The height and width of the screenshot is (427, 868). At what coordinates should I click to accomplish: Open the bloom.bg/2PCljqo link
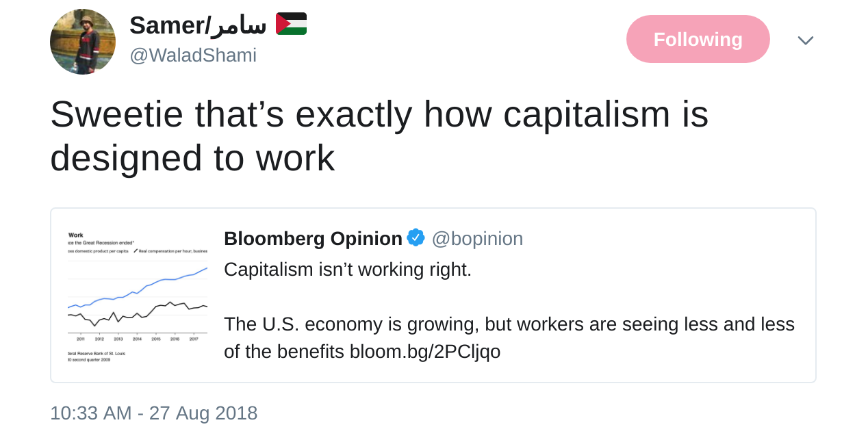tap(425, 352)
